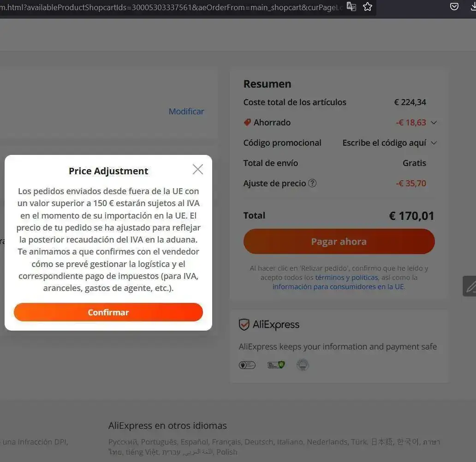Click the Ahorrado red tag icon
The height and width of the screenshot is (462, 476).
(247, 122)
